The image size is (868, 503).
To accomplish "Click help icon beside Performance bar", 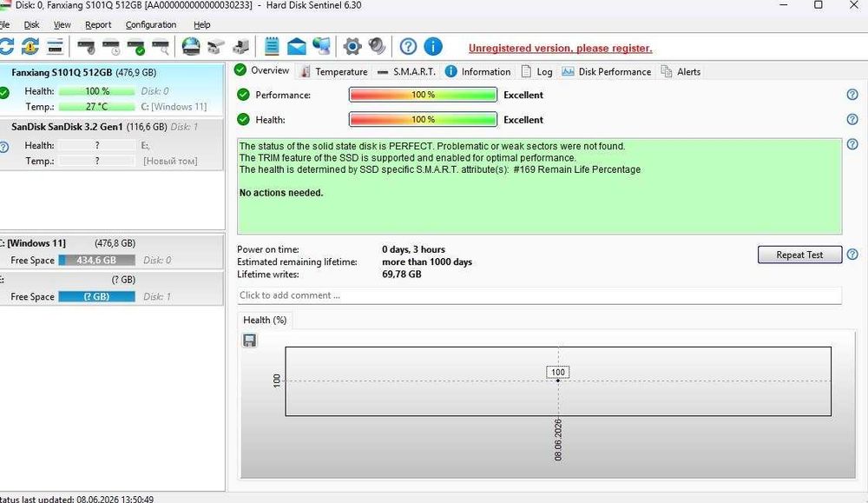I will [x=852, y=94].
